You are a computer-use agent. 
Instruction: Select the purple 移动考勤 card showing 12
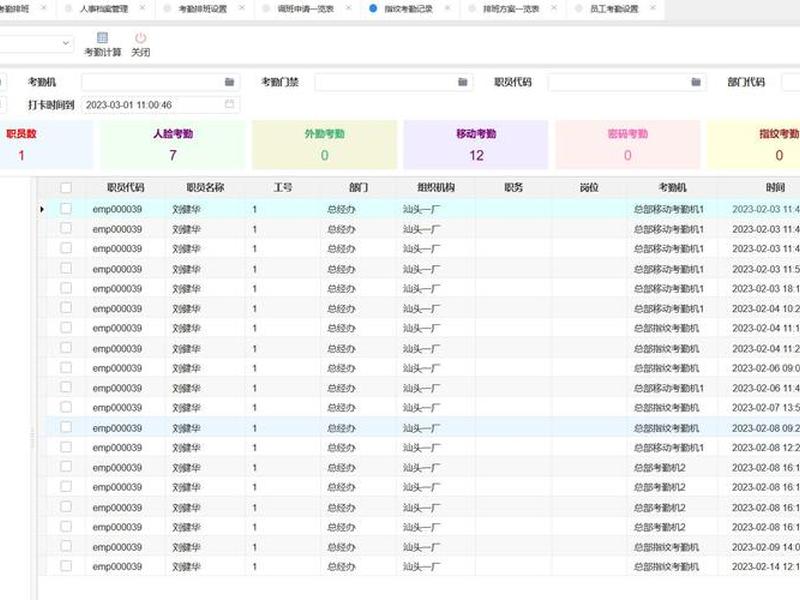476,145
